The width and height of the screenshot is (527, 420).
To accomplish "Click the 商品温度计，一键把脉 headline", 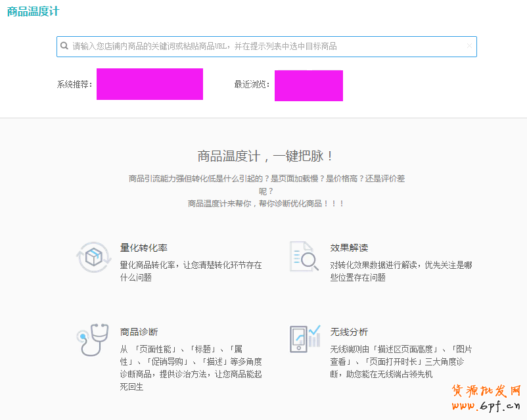I will [x=266, y=156].
